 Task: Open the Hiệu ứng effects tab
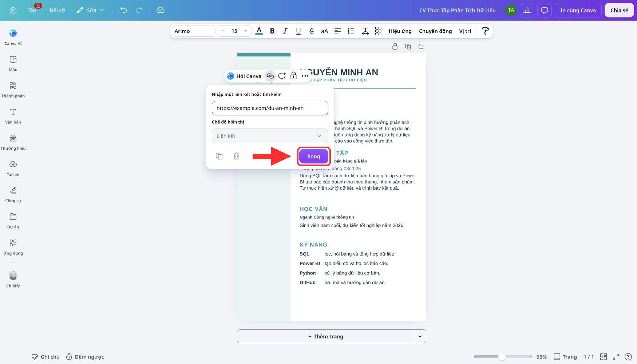point(400,31)
